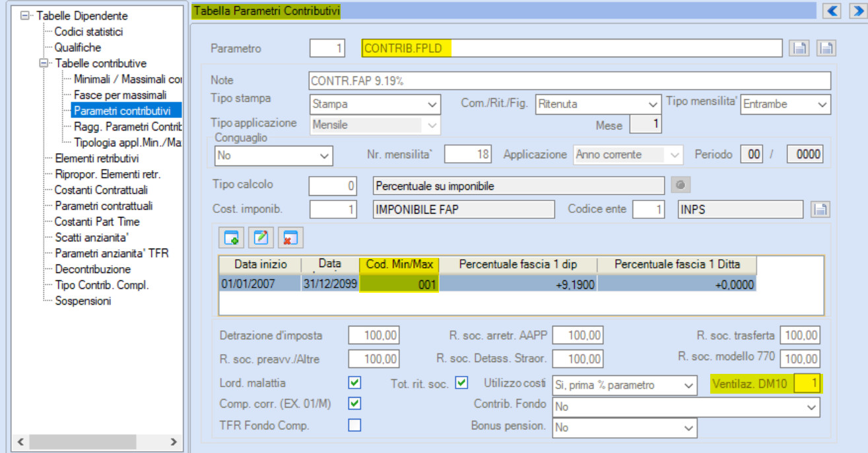Click the tree scrollbar's right arrow
Image resolution: width=868 pixels, height=453 pixels.
click(x=175, y=441)
